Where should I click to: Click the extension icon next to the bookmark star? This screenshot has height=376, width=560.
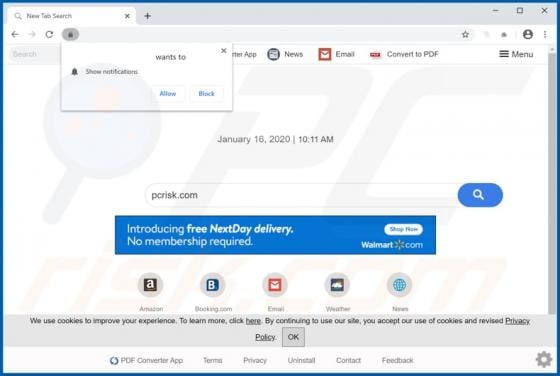[486, 35]
